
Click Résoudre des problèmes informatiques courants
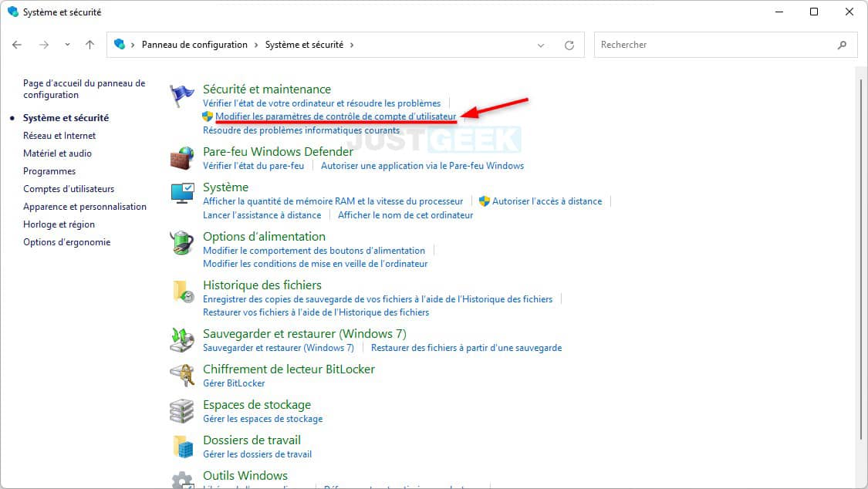coord(301,130)
